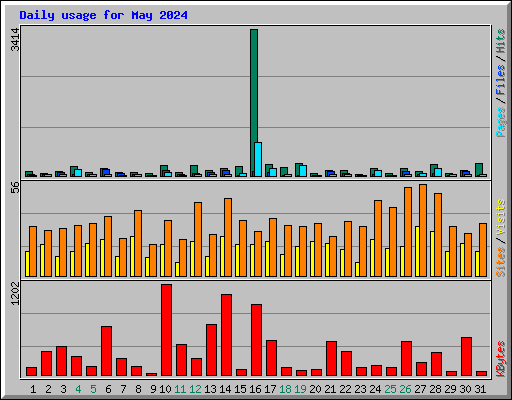Click the orange Visits bar for day 24
The image size is (512, 400).
click(378, 238)
